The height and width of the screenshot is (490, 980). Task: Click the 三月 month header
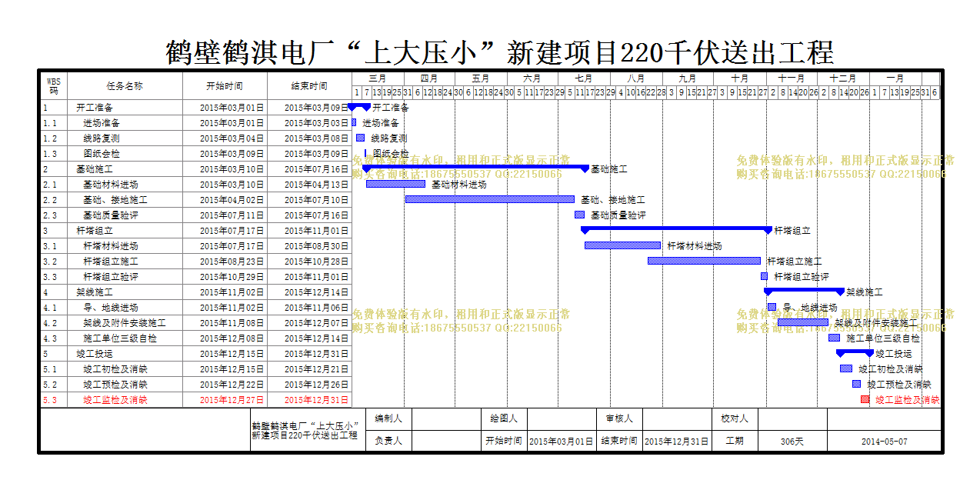377,78
